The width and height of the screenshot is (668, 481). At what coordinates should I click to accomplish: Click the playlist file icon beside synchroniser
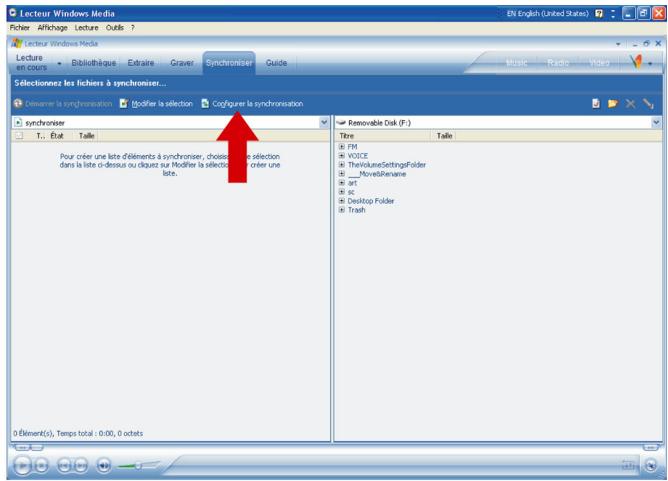(x=18, y=123)
